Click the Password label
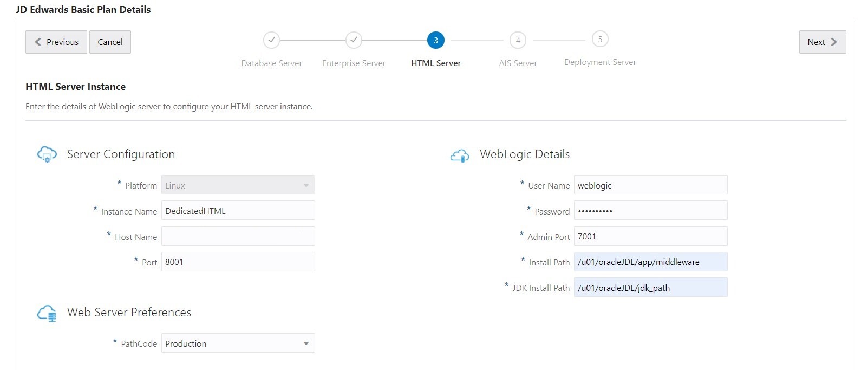The image size is (868, 370). coord(552,211)
